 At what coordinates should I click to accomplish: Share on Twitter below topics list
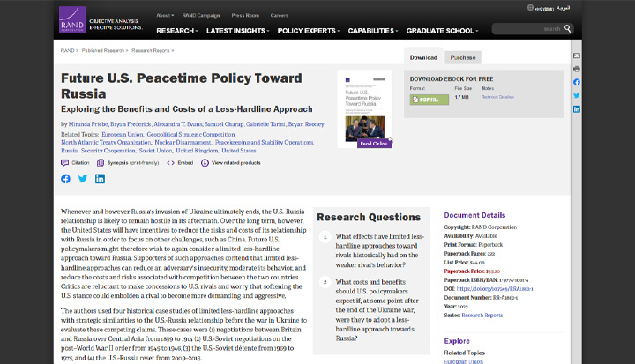[x=83, y=179]
